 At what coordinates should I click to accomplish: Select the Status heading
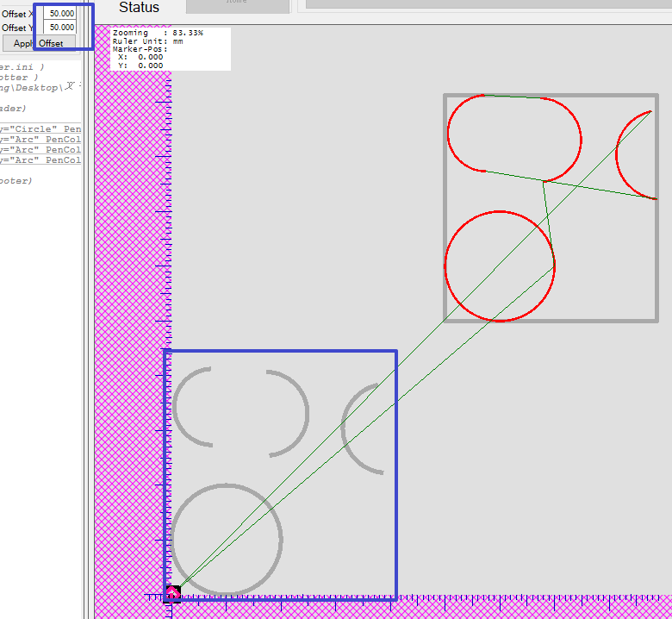click(139, 8)
